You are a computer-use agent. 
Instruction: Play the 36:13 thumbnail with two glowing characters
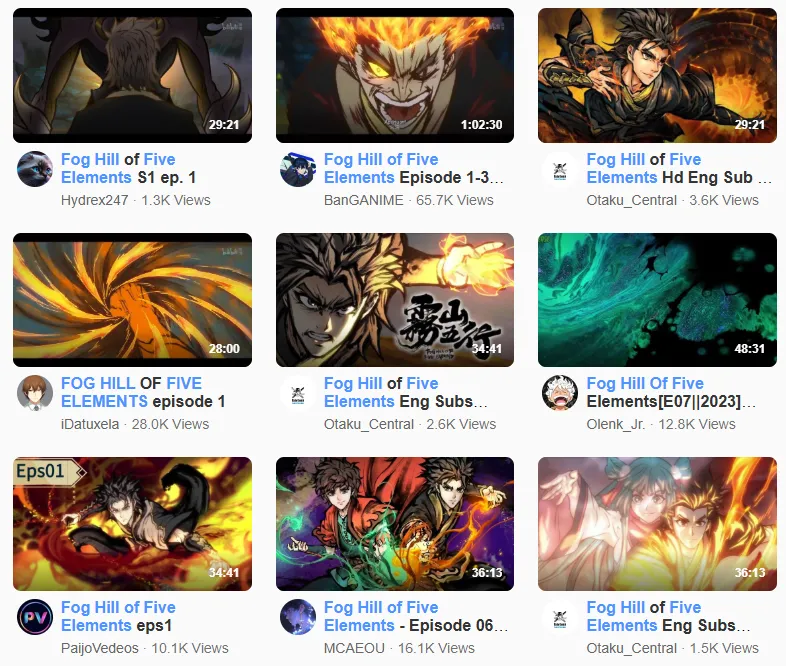pyautogui.click(x=657, y=524)
